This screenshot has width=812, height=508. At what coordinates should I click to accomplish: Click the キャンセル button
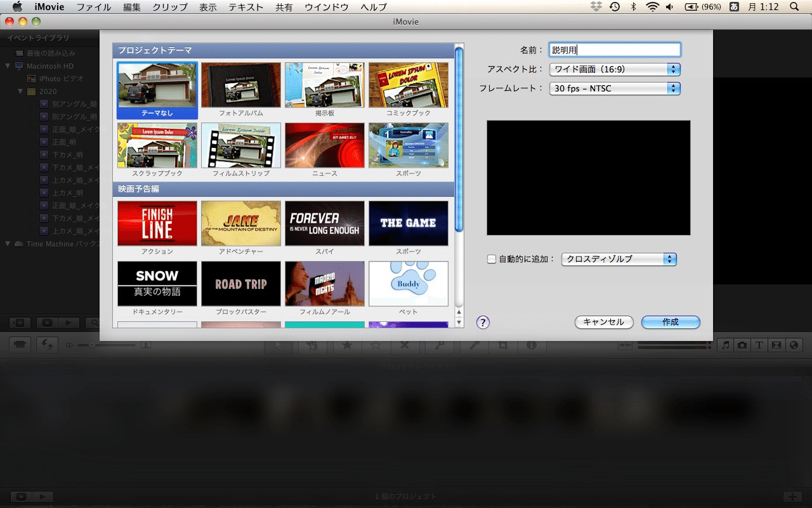[x=604, y=322]
